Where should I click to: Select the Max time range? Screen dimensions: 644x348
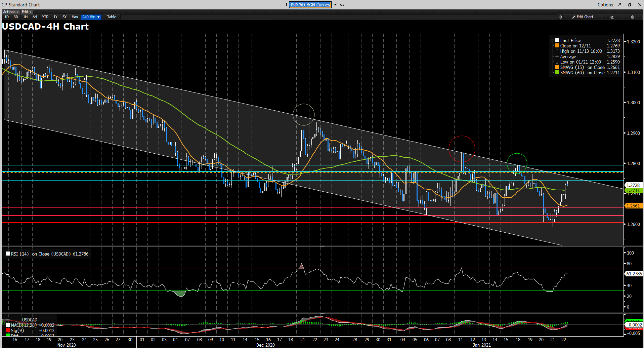75,17
